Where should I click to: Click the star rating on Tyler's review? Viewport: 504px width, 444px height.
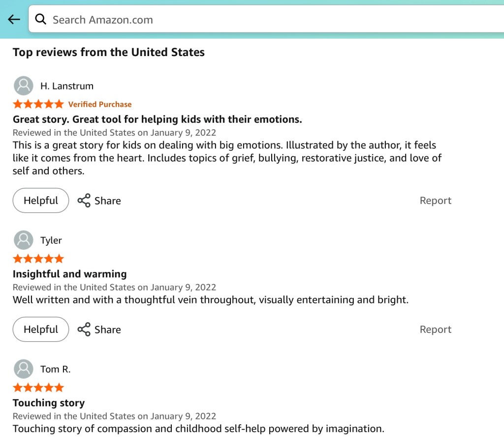(38, 259)
